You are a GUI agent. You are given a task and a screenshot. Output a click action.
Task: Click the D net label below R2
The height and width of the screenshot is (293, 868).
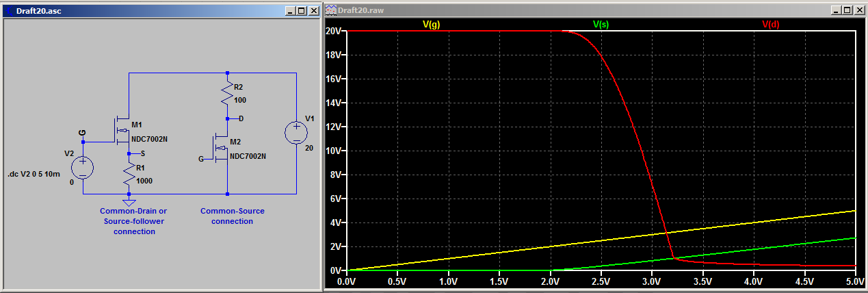(x=241, y=118)
